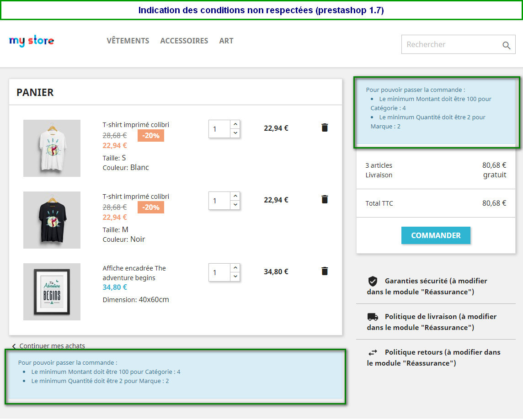Screen dimensions: 523x420
Task: Click the PANIER heading
Action: click(35, 92)
